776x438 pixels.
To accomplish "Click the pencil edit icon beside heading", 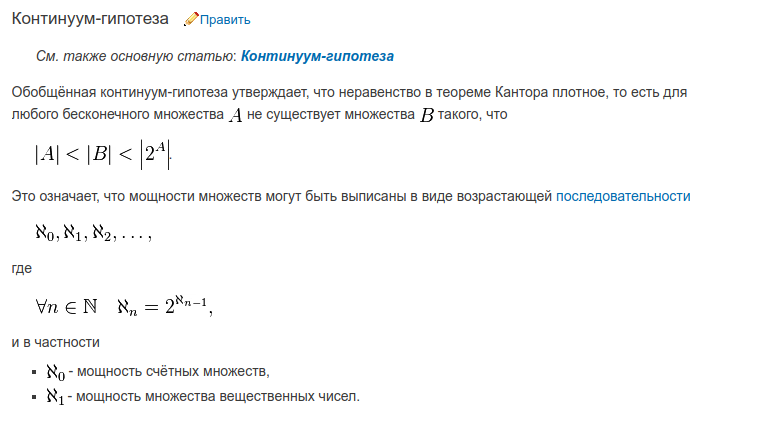I will [x=191, y=19].
